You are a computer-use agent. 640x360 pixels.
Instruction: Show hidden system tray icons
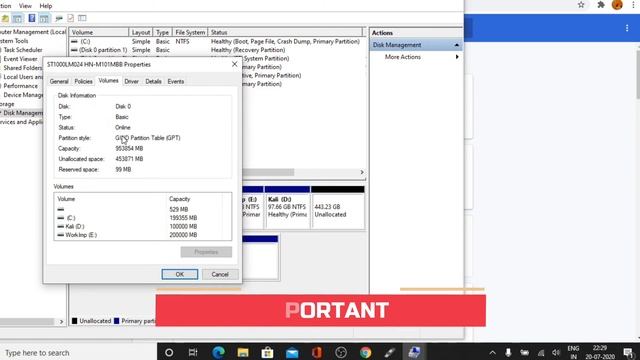pos(493,353)
